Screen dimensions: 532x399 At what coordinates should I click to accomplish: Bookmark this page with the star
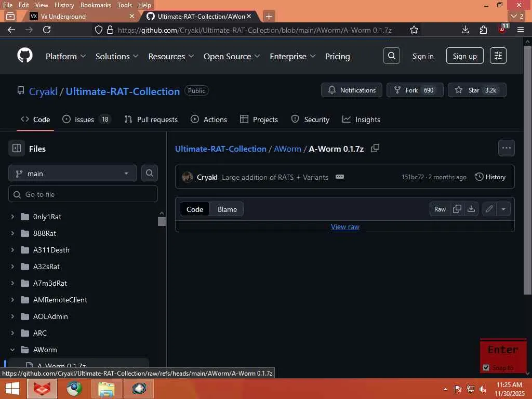tap(414, 30)
